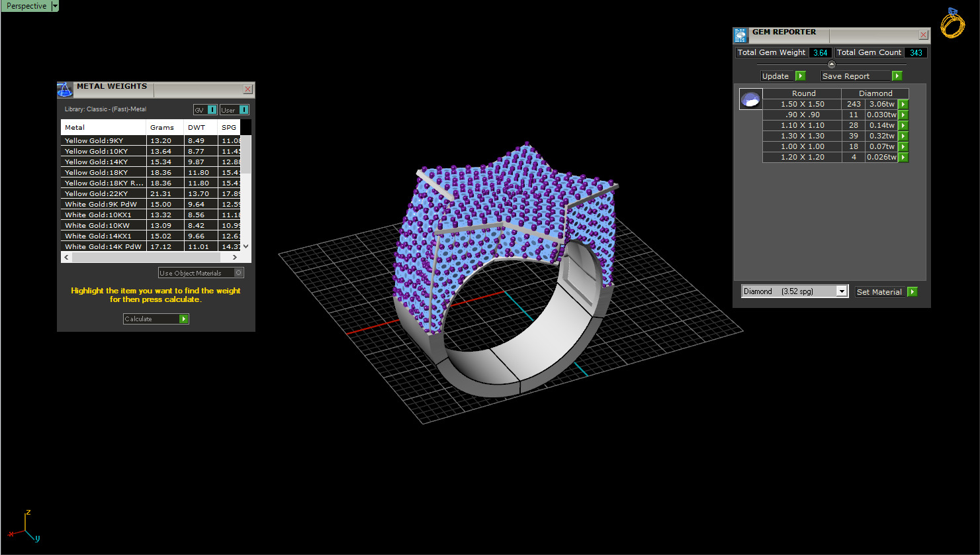Click green arrow for 1.10 X 1.10 row

tap(903, 125)
